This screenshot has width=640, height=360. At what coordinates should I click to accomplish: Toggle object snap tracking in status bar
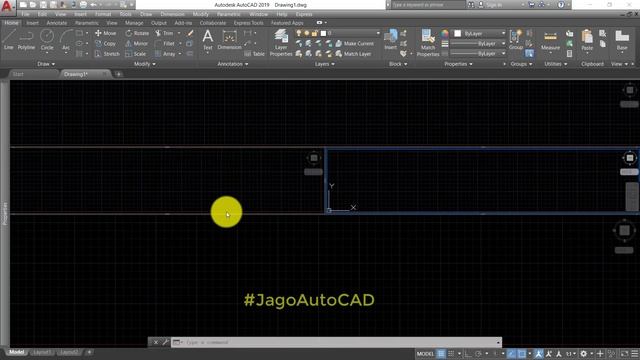[511, 353]
